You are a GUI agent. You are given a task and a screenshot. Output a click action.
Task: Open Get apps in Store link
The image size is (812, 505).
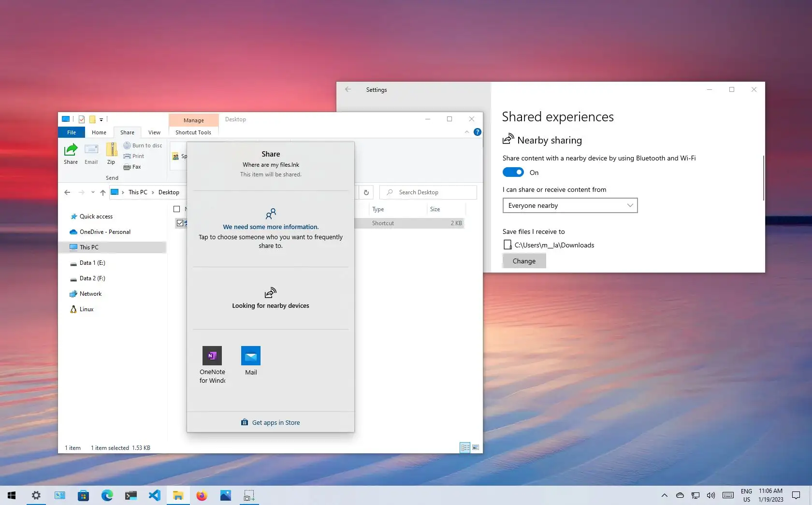pyautogui.click(x=270, y=422)
